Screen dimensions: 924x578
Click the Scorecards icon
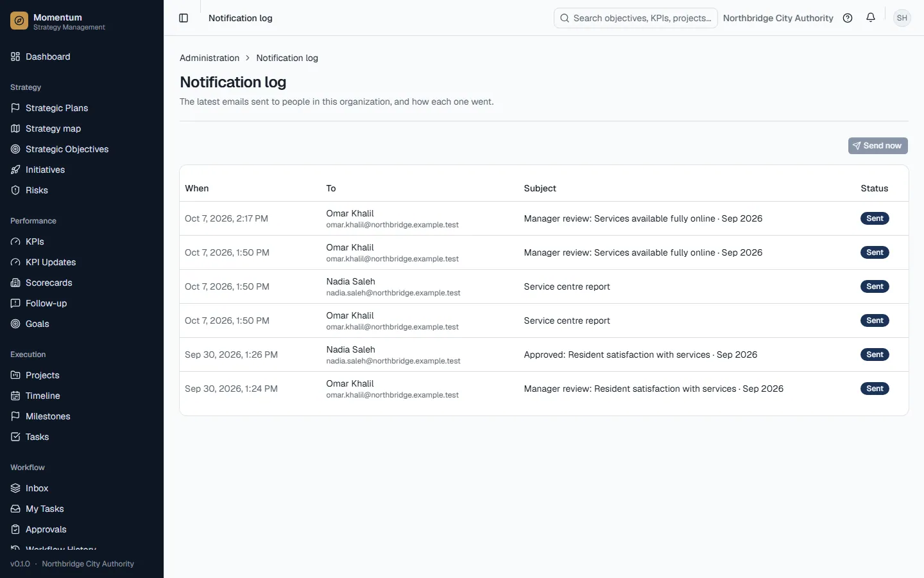coord(15,283)
